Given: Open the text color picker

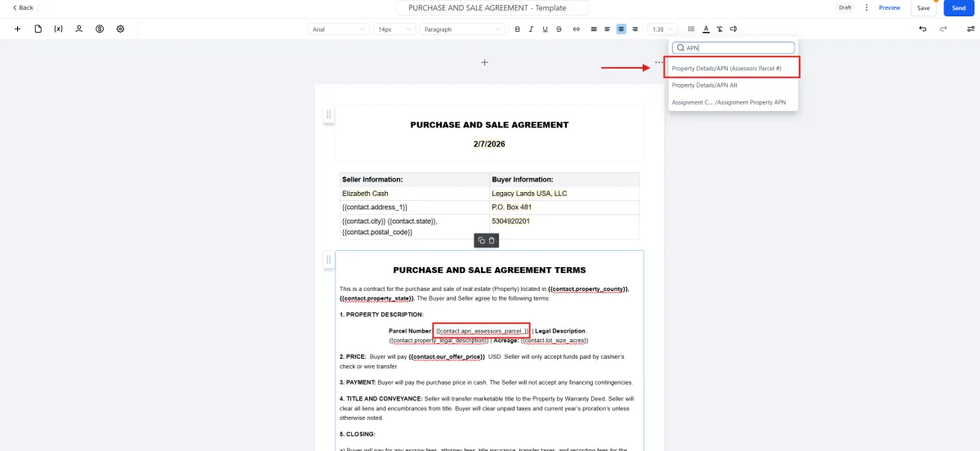Looking at the screenshot, I should point(706,29).
